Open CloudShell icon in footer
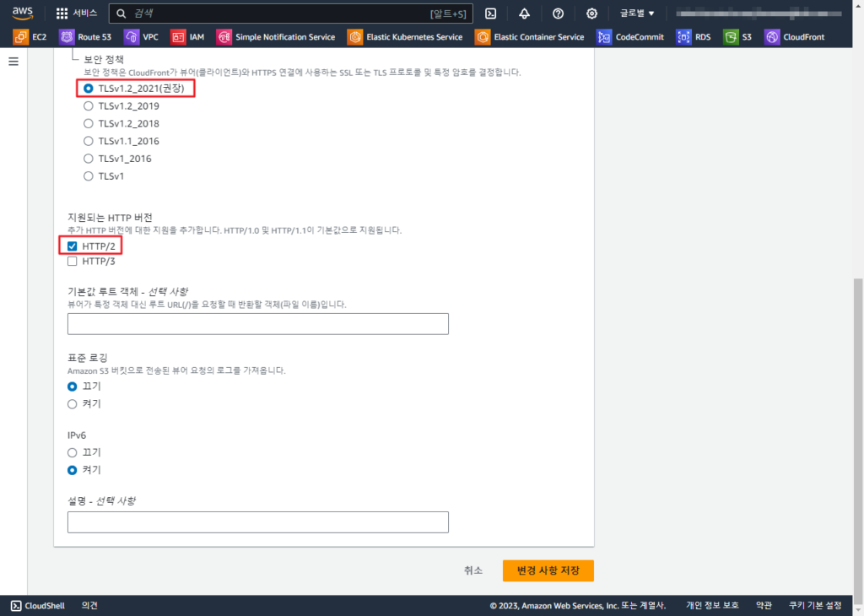Image resolution: width=864 pixels, height=616 pixels. click(x=16, y=606)
